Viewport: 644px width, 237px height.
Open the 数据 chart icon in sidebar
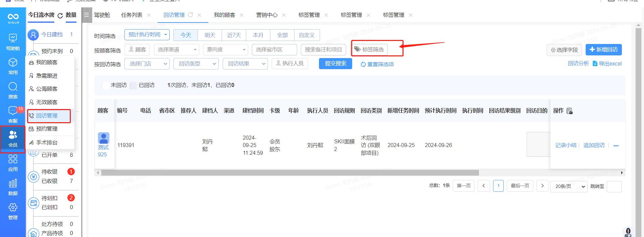[x=13, y=187]
